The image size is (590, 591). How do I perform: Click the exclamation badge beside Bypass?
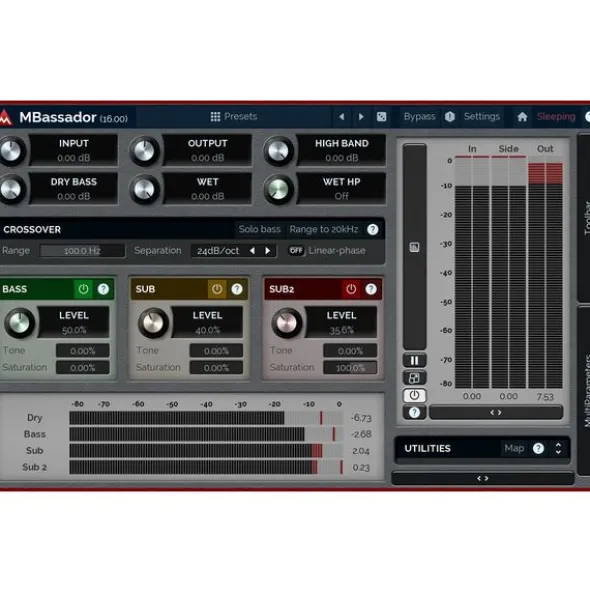click(450, 116)
